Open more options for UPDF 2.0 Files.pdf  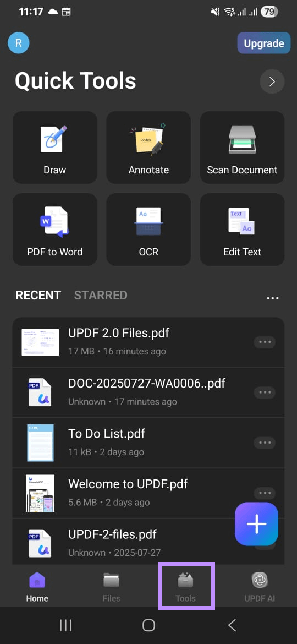pos(265,342)
